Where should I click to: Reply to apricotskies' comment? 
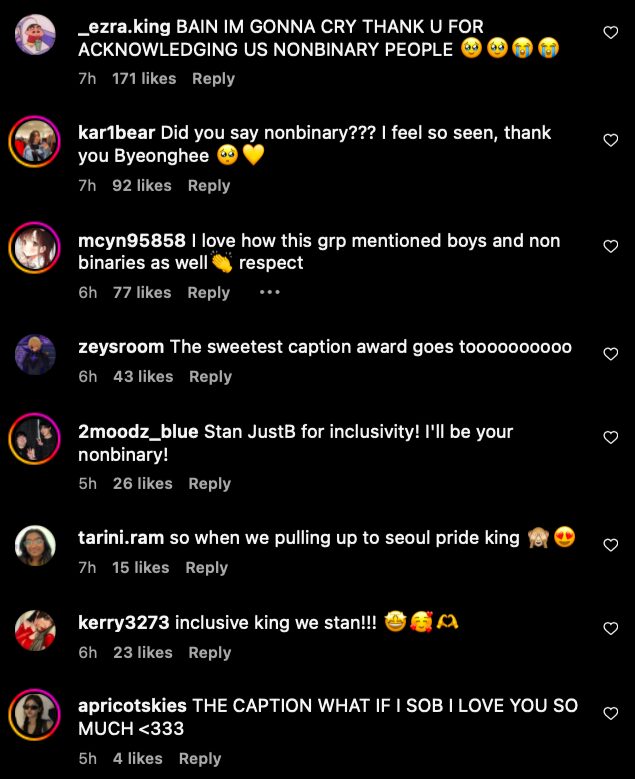point(199,759)
